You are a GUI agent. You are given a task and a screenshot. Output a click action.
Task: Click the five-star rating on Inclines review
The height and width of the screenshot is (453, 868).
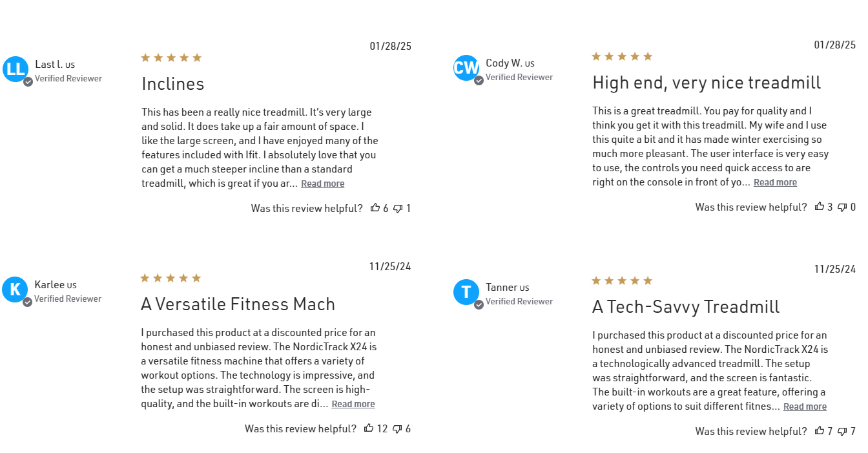[171, 58]
